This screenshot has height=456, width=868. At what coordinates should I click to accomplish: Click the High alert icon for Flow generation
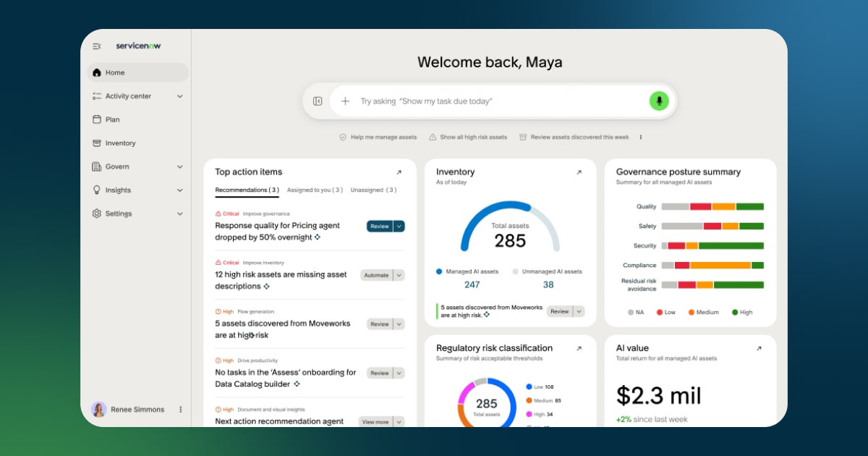coord(218,311)
